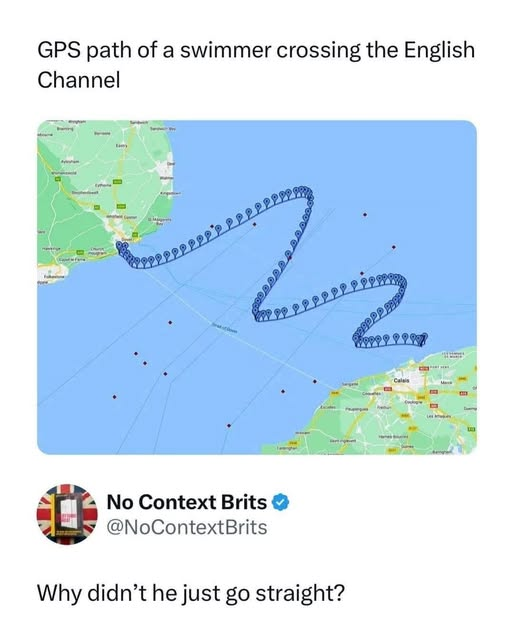This screenshot has width=514, height=640.
Task: Click the isolated dot north-east of the path
Action: 365,214
